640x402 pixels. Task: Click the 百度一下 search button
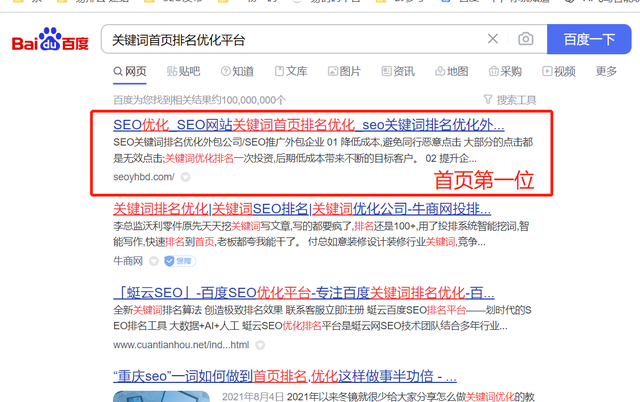pyautogui.click(x=589, y=39)
